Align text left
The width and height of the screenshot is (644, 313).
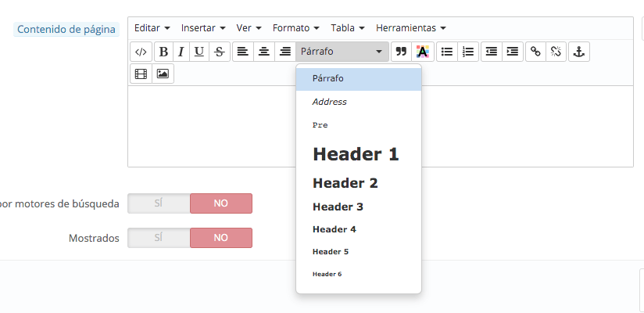(x=243, y=52)
